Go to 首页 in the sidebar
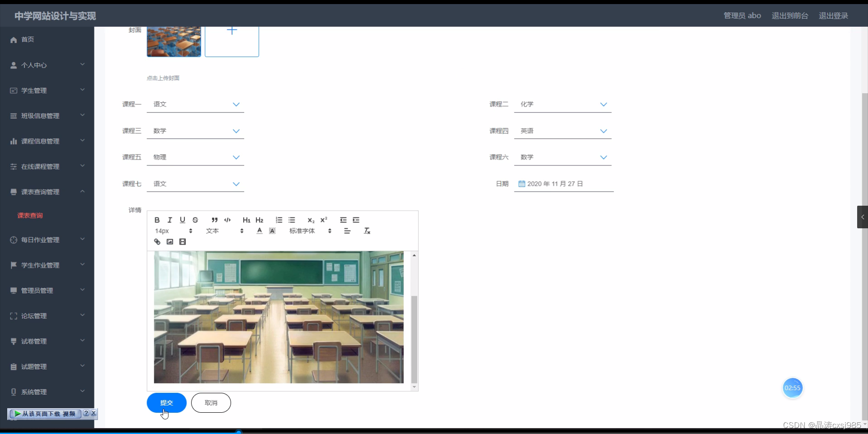Screen dimensions: 868x434 coord(28,40)
